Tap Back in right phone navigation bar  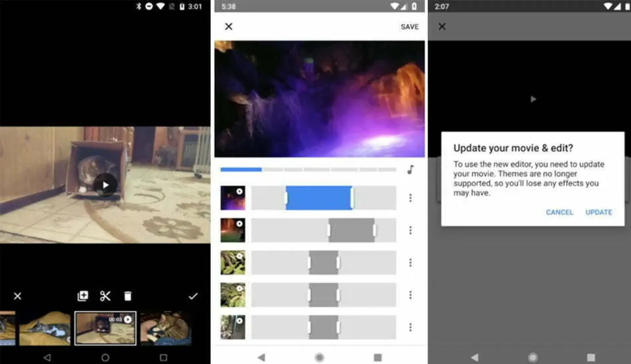click(475, 357)
